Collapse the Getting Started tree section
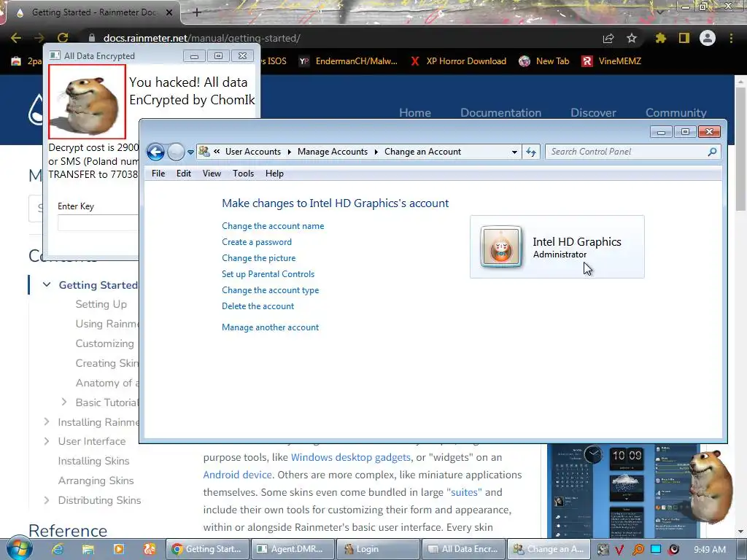Viewport: 747px width, 560px height. (47, 285)
